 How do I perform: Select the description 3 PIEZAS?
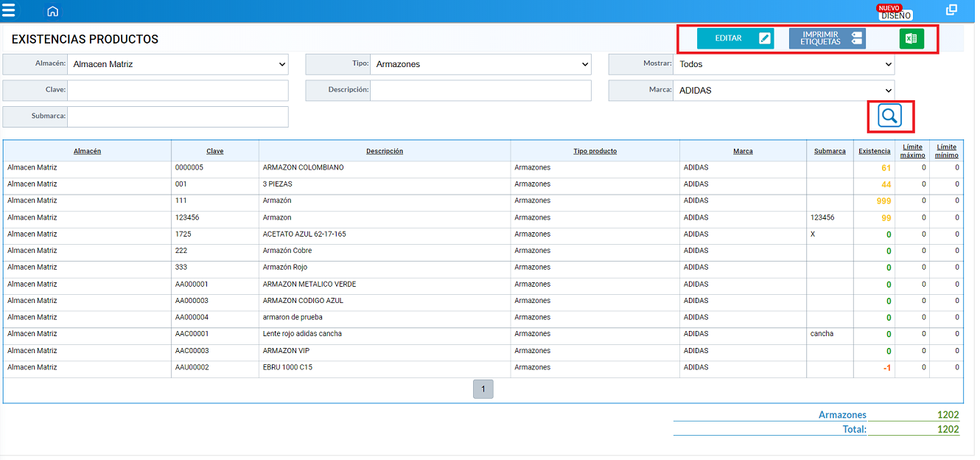tap(277, 184)
